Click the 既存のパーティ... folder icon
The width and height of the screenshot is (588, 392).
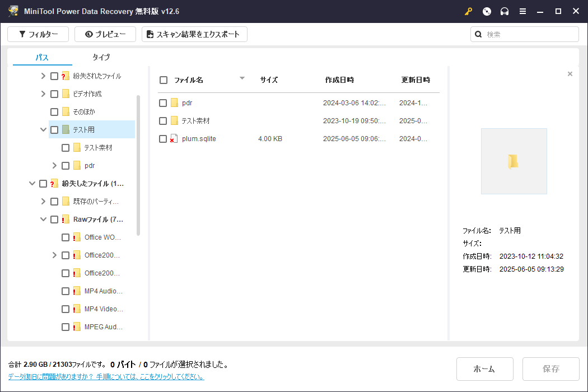[x=66, y=202]
